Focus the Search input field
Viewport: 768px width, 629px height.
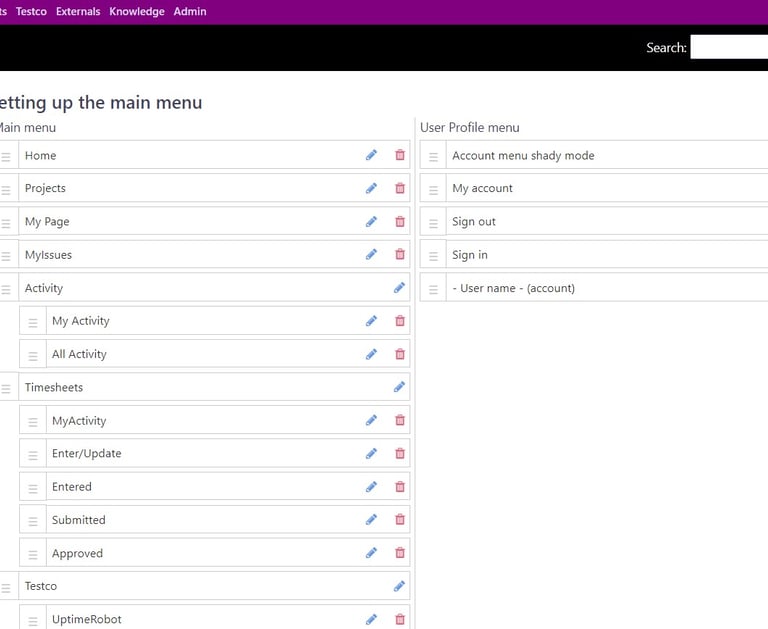729,47
